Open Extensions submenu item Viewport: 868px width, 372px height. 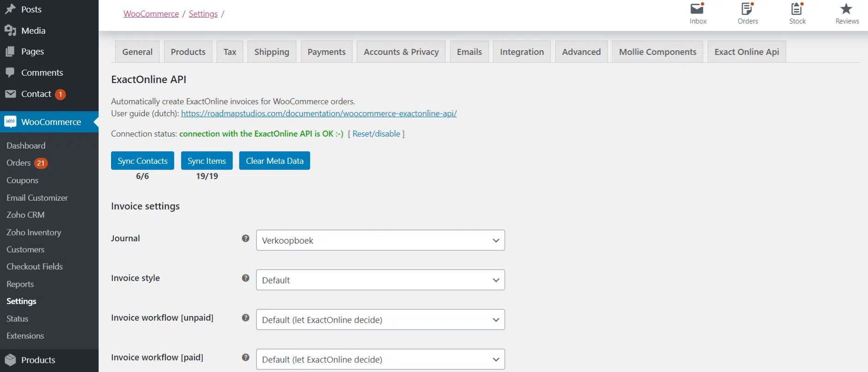pos(25,336)
